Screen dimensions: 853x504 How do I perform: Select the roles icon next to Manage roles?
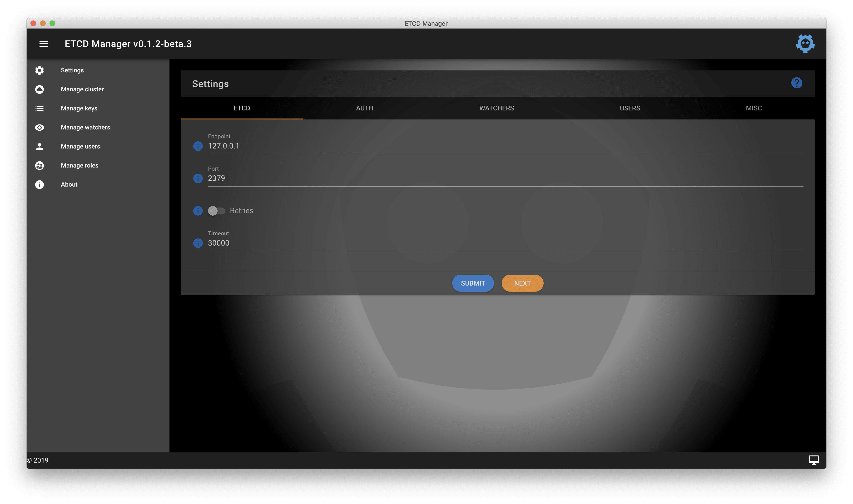[40, 165]
